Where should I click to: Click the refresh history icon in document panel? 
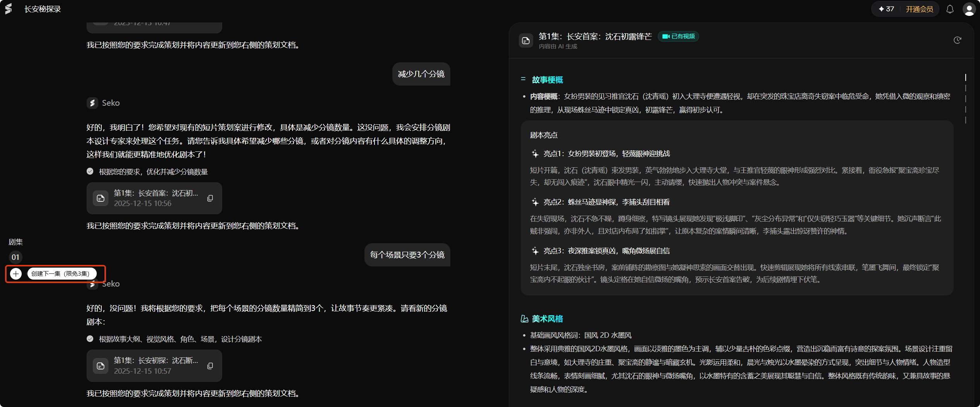(957, 40)
